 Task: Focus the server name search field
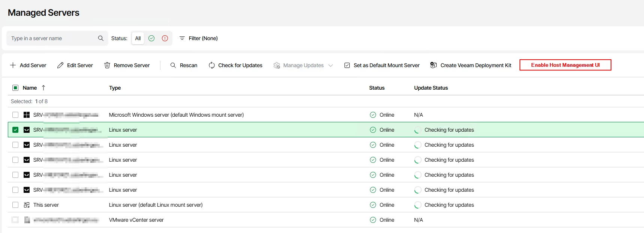pos(52,38)
